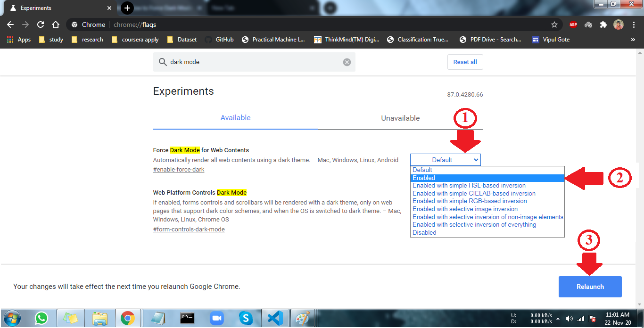644x328 pixels.
Task: Open Visual Studio Code from the taskbar
Action: tap(274, 319)
